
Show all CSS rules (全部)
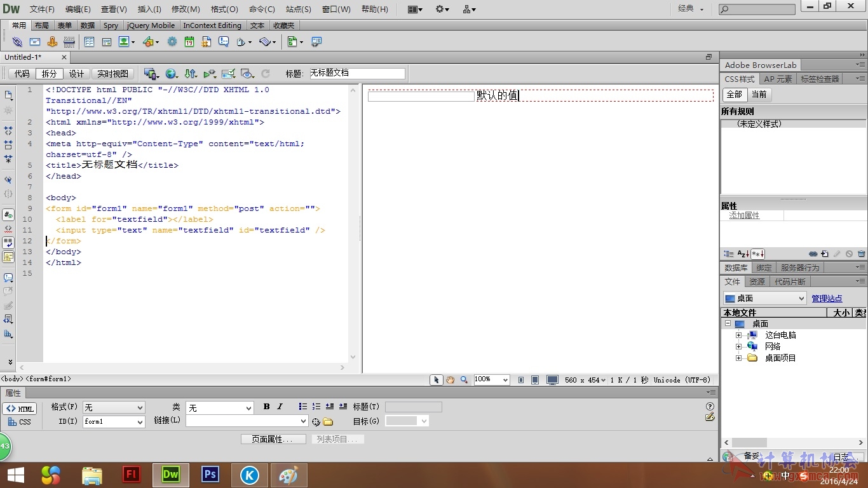pos(734,94)
